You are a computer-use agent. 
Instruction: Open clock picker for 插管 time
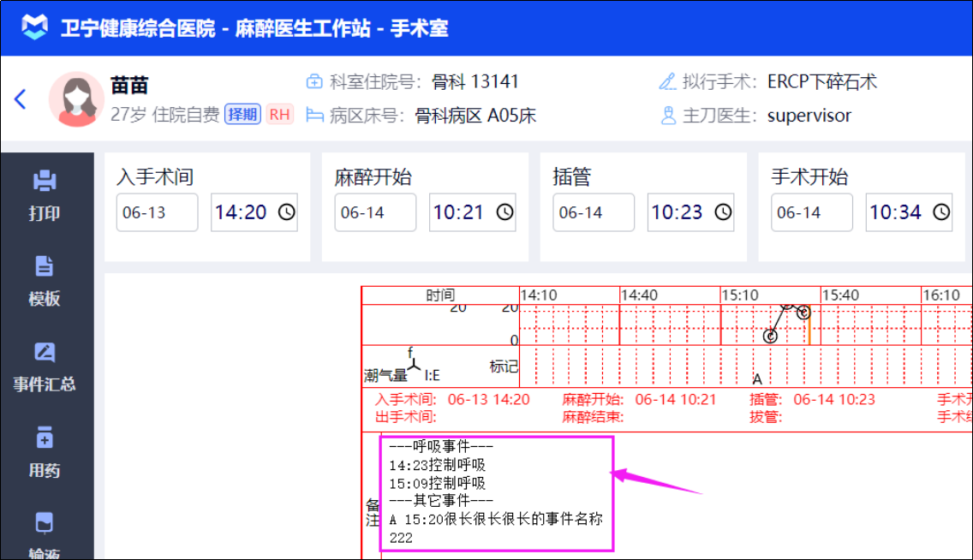point(723,212)
